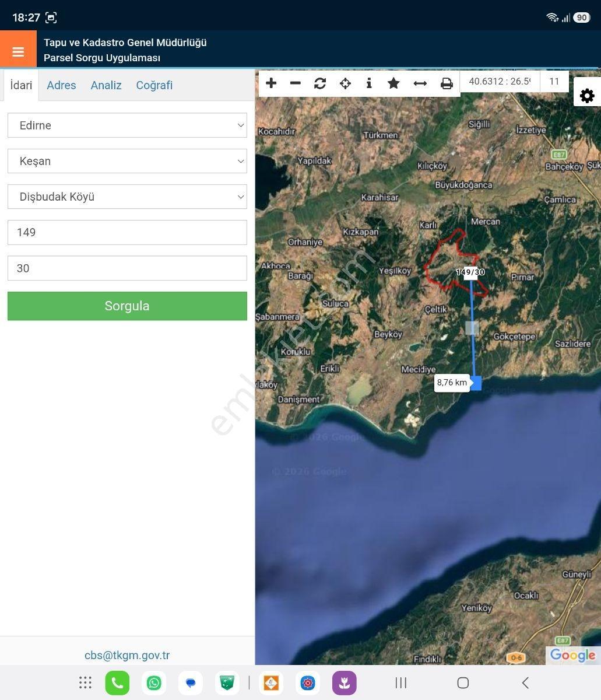Click the Orhaniye place name on map
601x700 pixels.
305,242
